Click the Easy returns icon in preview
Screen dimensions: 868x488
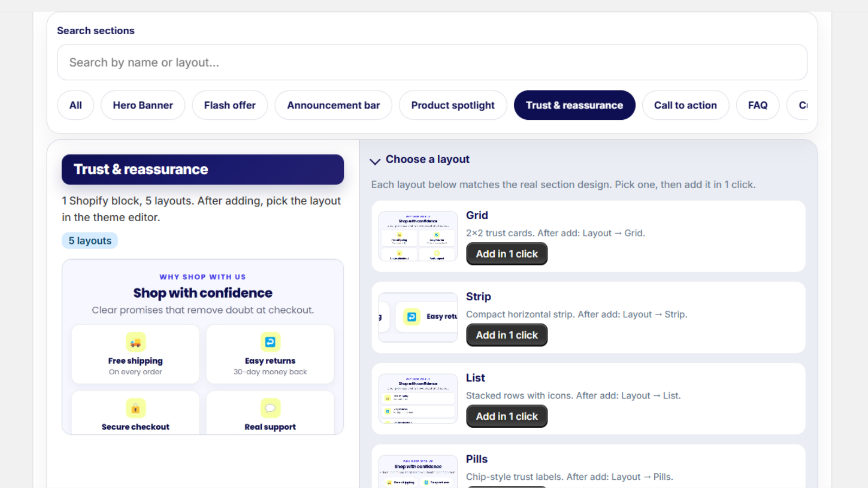pyautogui.click(x=270, y=342)
